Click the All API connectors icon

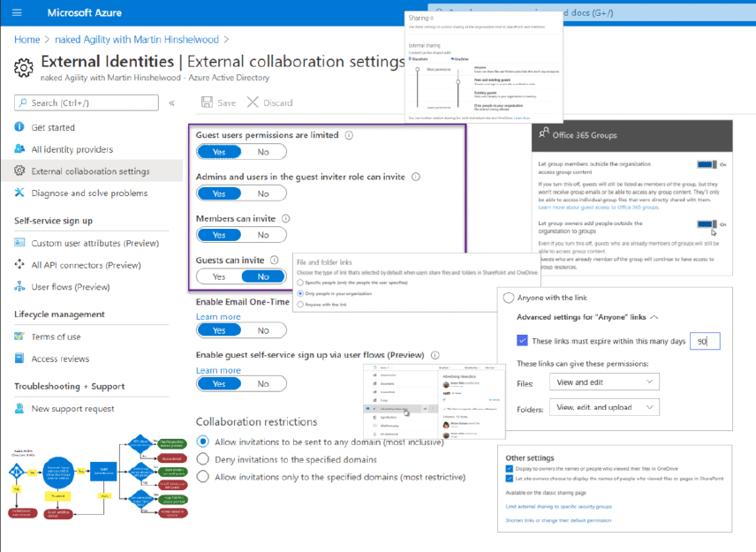click(x=19, y=264)
